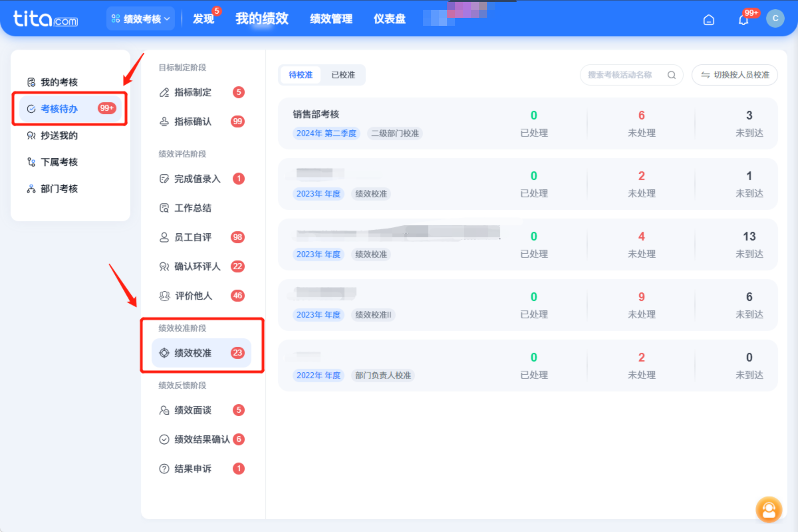The image size is (798, 532).
Task: Switch to the 已校准 tab
Action: (343, 75)
